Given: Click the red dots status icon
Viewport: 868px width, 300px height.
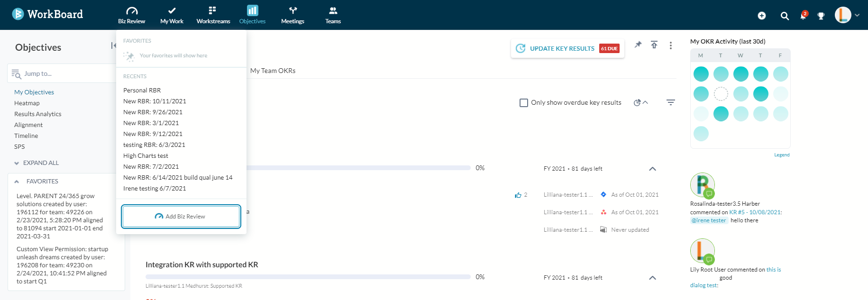Looking at the screenshot, I should [x=603, y=212].
